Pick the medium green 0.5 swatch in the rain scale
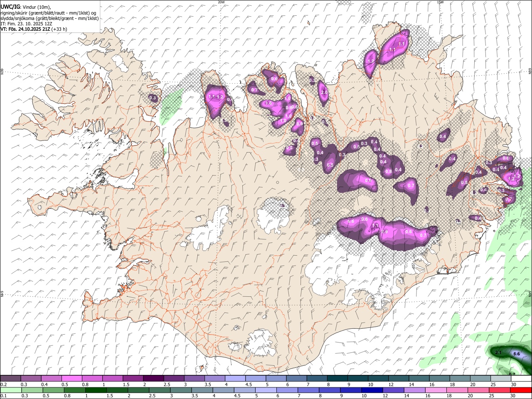 click(54, 390)
